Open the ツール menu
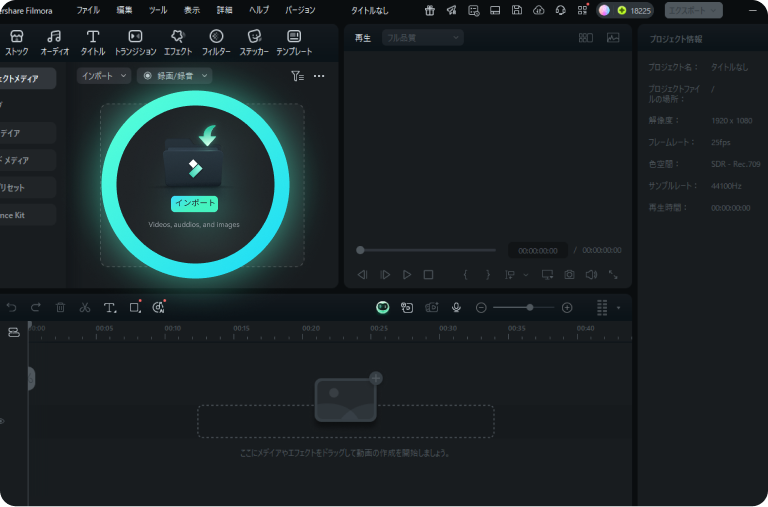Screen dimensions: 768x507 point(158,10)
